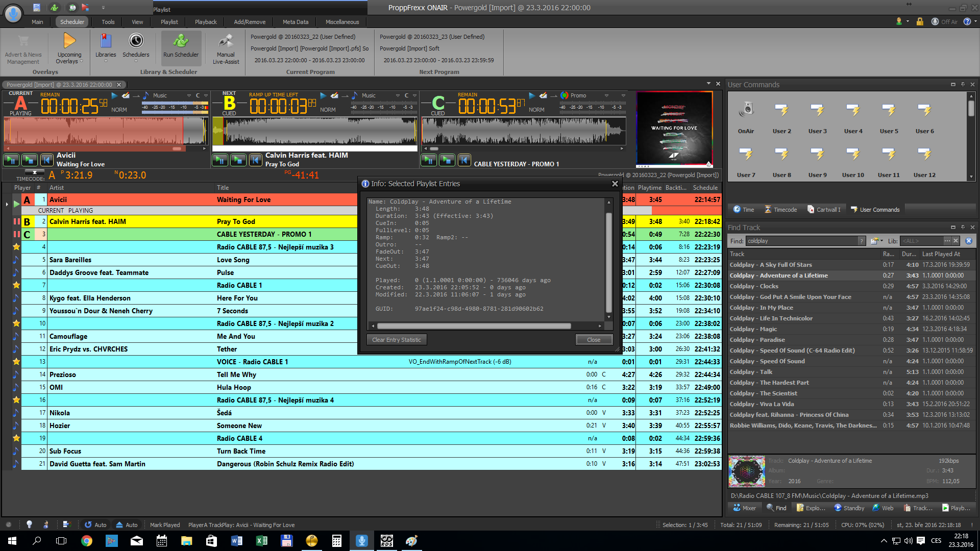Open the Standby panel tab
The image size is (980, 551).
tap(849, 508)
